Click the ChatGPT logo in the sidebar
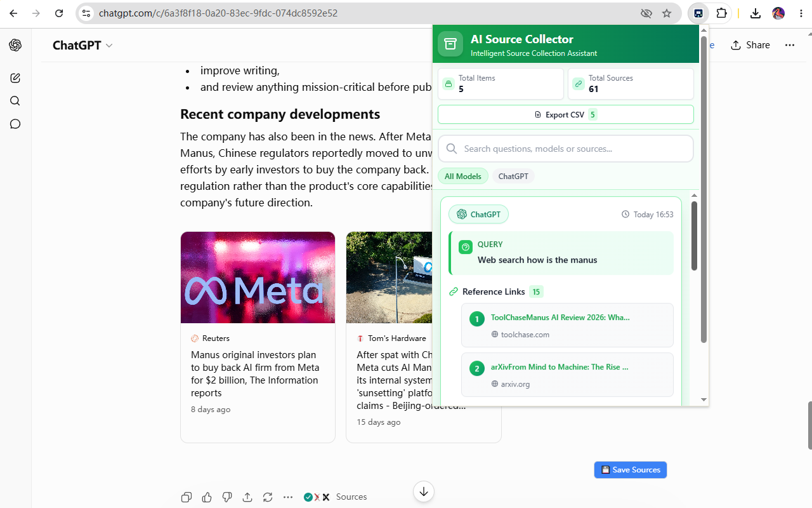This screenshot has width=812, height=508. 15,45
